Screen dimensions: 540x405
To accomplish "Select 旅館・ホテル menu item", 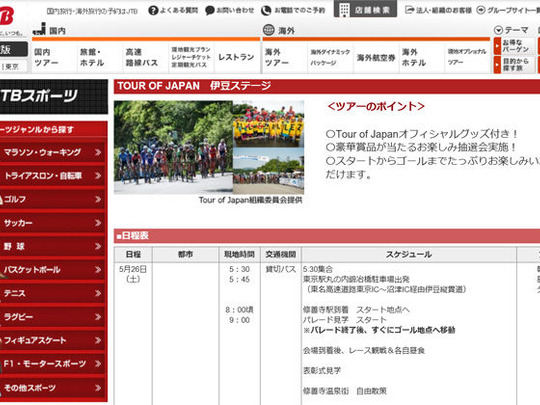I will [x=100, y=57].
